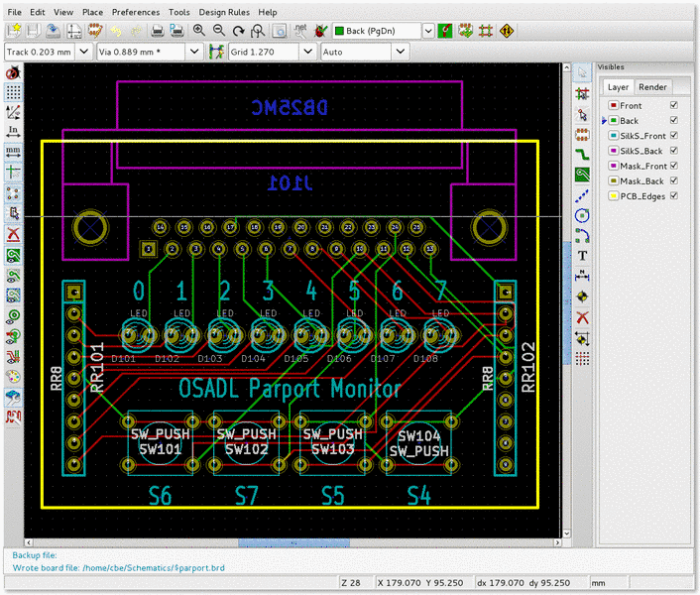Toggle pads sketch mode

[x=14, y=316]
